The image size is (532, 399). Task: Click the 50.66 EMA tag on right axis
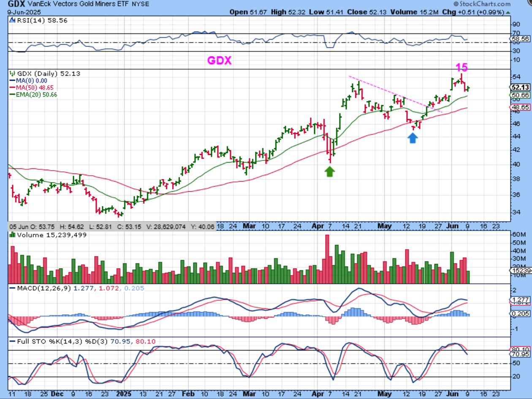click(519, 95)
